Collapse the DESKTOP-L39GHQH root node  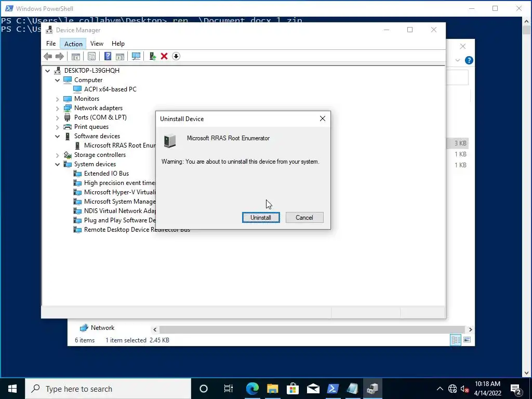pos(47,71)
